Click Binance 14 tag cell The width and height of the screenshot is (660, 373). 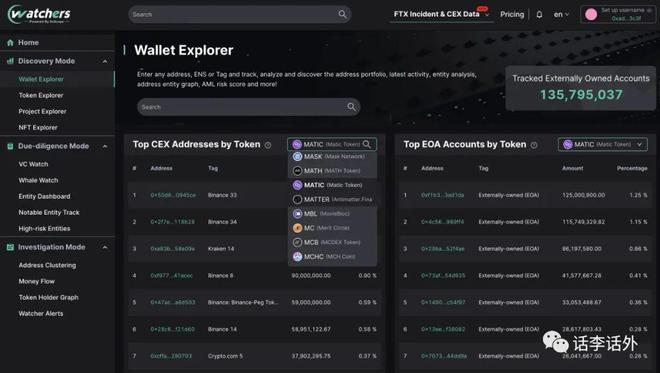[222, 329]
